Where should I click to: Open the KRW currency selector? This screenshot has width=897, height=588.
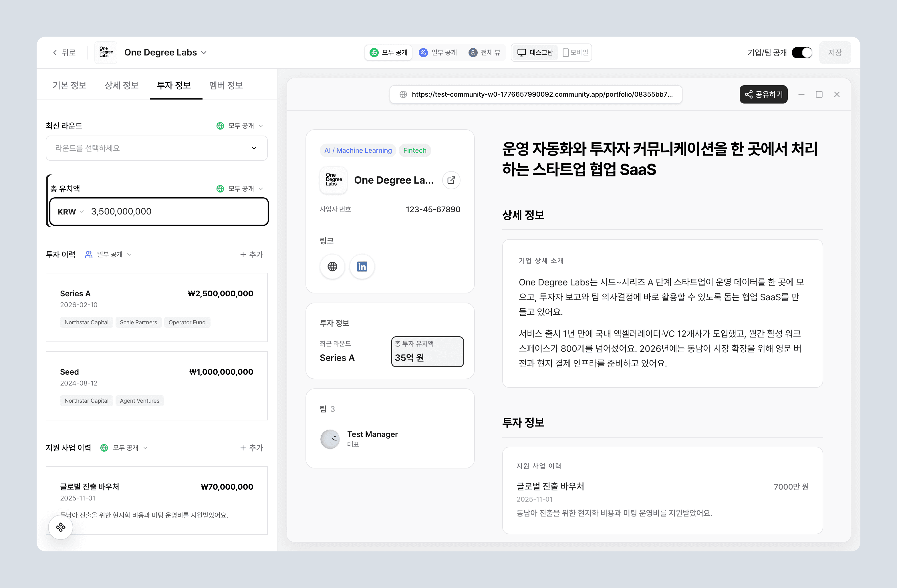pyautogui.click(x=70, y=211)
